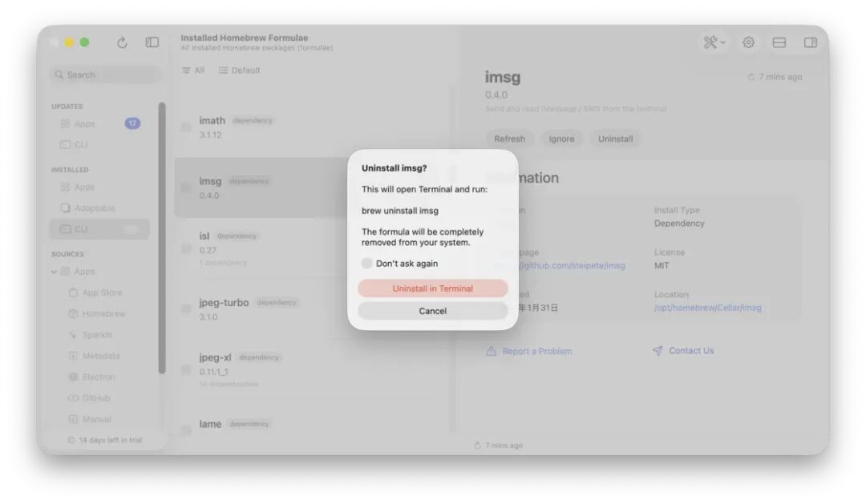This screenshot has height=504, width=866.
Task: Cancel the uninstall dialog
Action: click(x=432, y=311)
